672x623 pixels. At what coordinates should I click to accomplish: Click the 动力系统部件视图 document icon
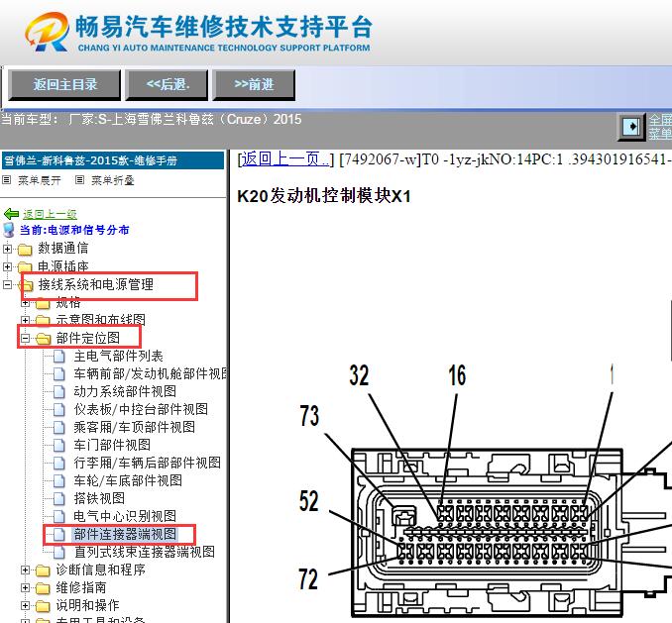pos(59,391)
